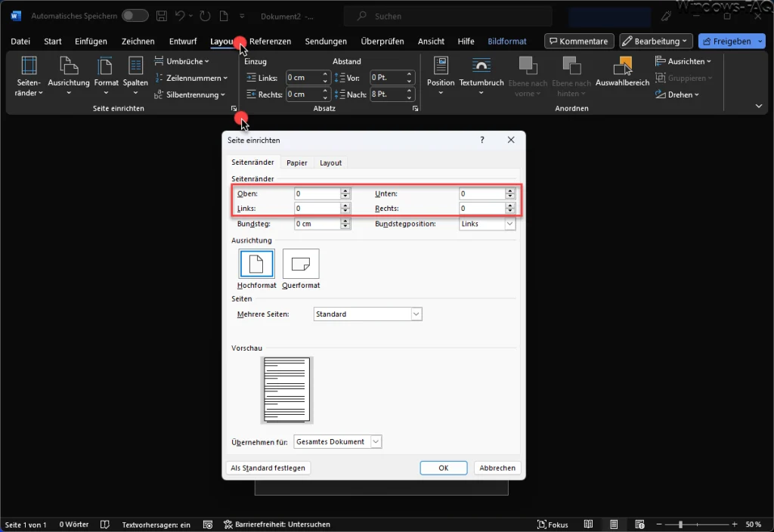Confirm the dialog with OK
Screen dimensions: 774x532
[x=443, y=468]
